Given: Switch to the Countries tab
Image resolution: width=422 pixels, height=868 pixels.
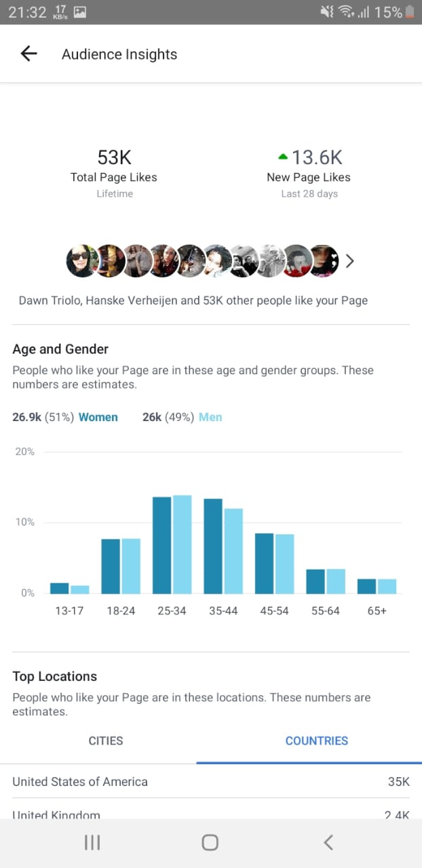Looking at the screenshot, I should [317, 741].
